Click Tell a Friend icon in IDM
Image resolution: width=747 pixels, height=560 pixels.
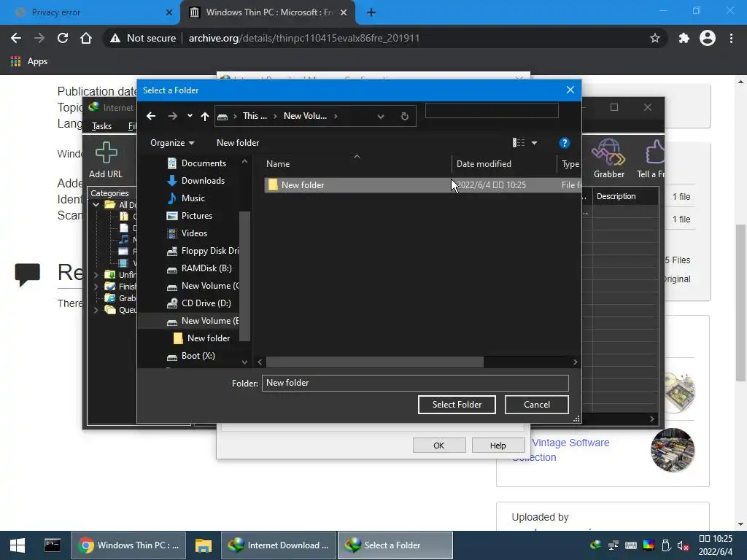(x=651, y=159)
